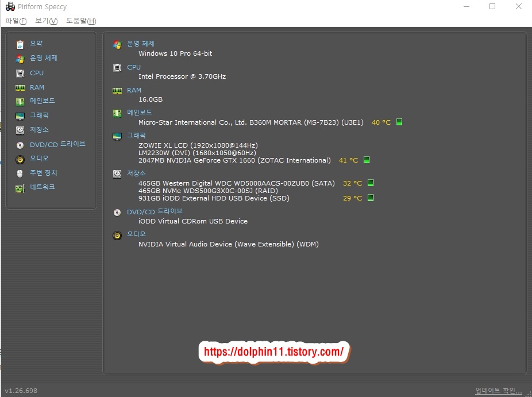Click the green temperature indicator next to 41 °C

tap(367, 160)
